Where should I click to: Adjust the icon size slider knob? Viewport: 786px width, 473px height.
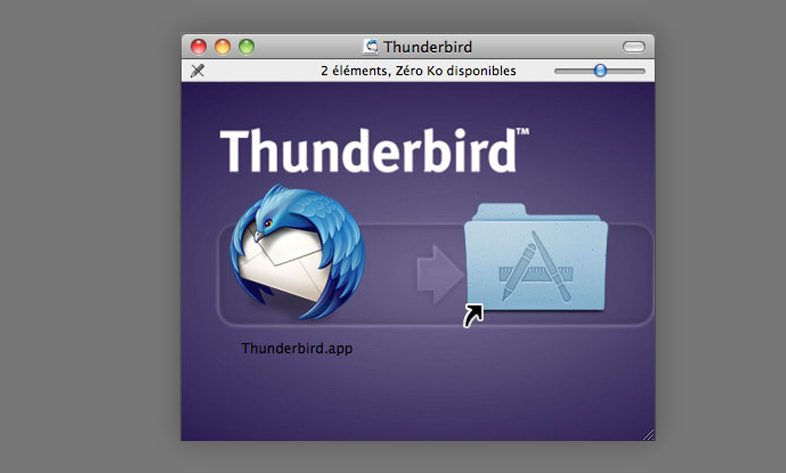point(600,71)
